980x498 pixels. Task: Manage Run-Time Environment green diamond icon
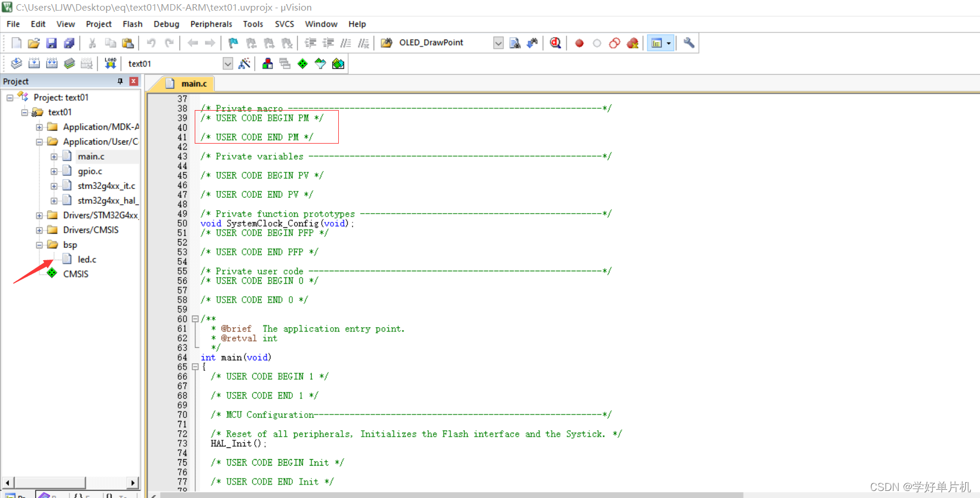click(x=302, y=64)
